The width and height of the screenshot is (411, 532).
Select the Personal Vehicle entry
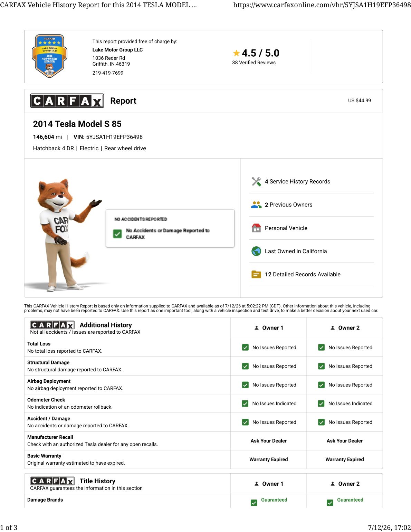(286, 228)
